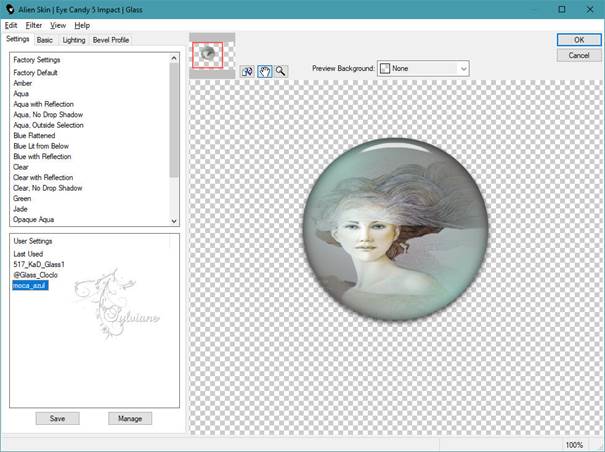Open the Preview Background dropdown
Image resolution: width=605 pixels, height=452 pixels.
[x=423, y=68]
